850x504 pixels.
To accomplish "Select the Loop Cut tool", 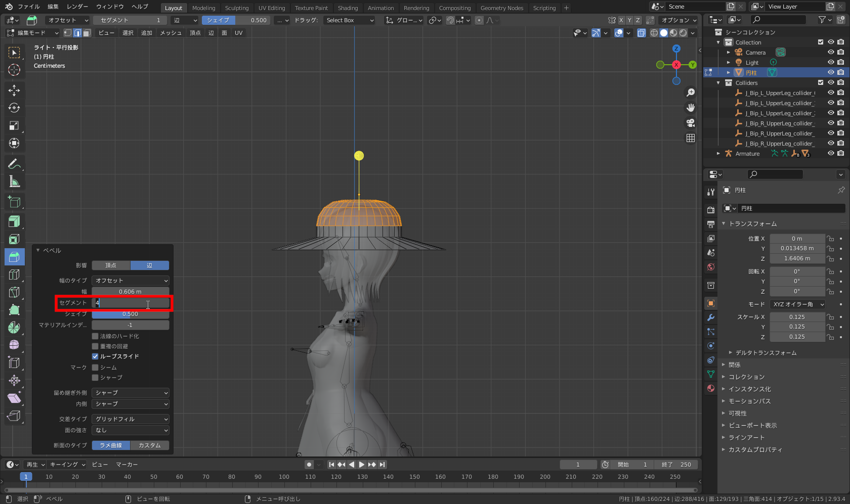I will pos(14,274).
